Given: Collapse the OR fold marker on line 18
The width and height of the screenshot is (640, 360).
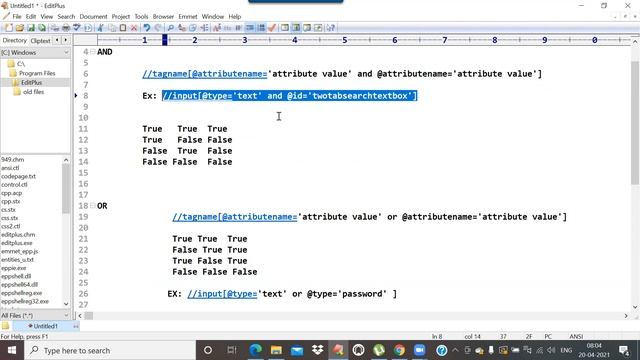Looking at the screenshot, I should (93, 206).
